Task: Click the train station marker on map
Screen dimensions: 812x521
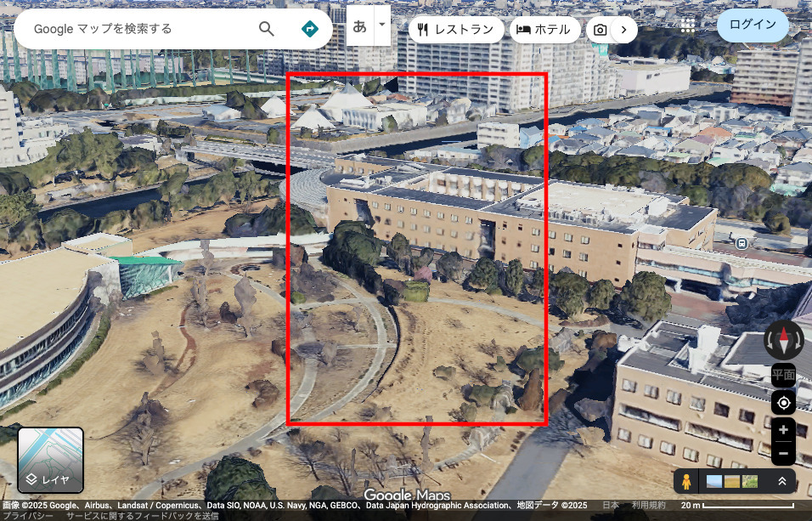Action: [x=742, y=243]
